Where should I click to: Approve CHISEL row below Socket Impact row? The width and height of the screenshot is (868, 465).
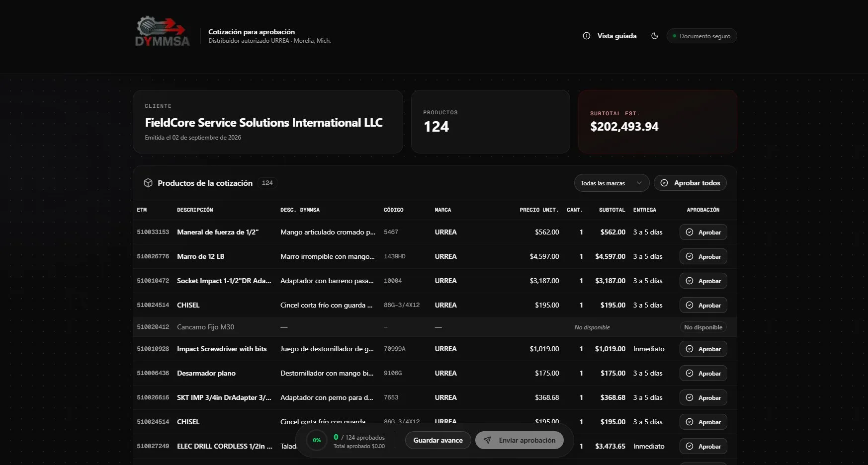(703, 305)
